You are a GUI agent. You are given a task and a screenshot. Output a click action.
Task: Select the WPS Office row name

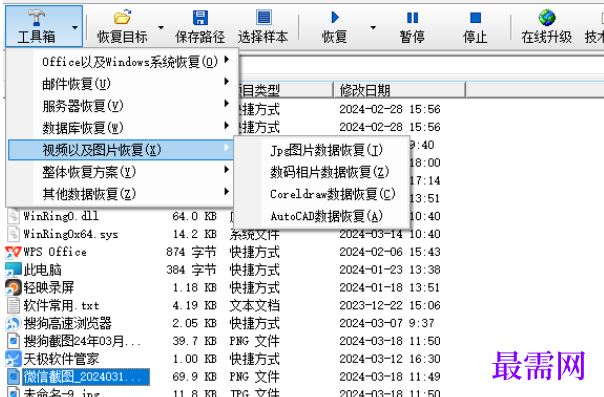[55, 252]
